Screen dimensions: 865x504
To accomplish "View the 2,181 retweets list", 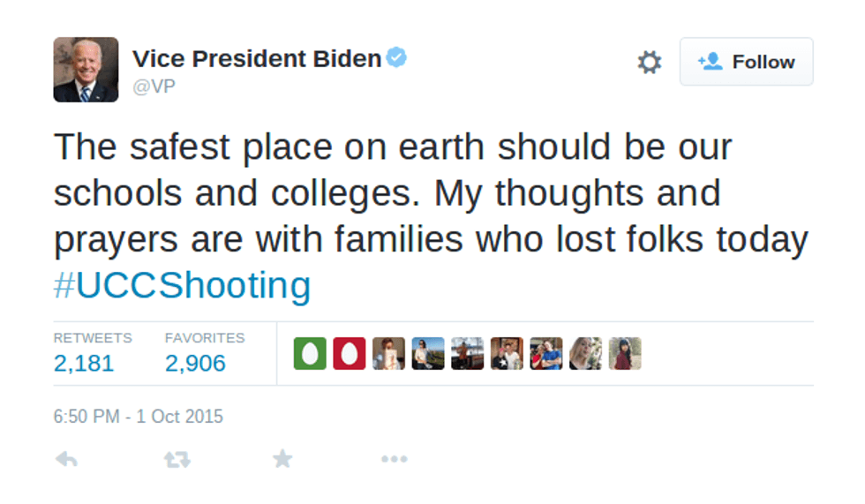I will pyautogui.click(x=84, y=363).
